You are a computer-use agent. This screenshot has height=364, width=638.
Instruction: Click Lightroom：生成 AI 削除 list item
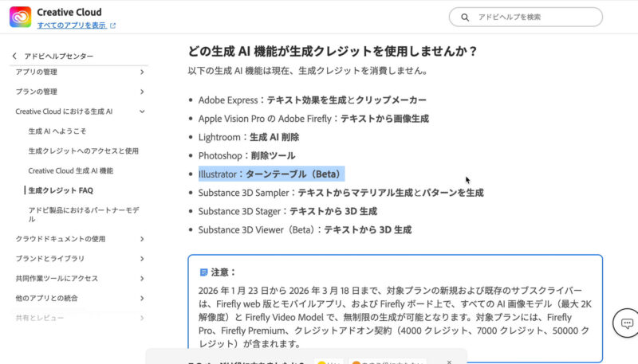[x=249, y=137]
